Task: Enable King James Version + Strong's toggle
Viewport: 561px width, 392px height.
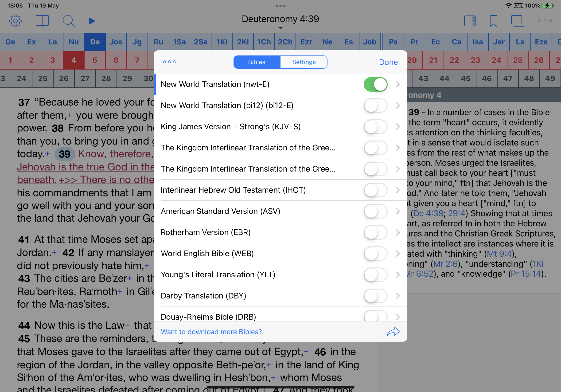Action: tap(375, 127)
